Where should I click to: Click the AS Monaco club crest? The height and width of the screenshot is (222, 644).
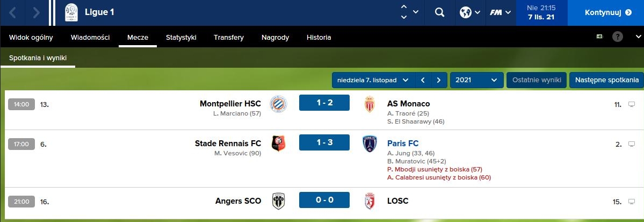click(370, 104)
